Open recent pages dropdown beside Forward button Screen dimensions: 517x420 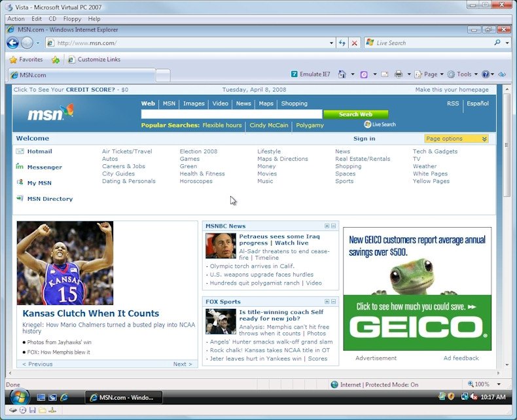(x=37, y=43)
